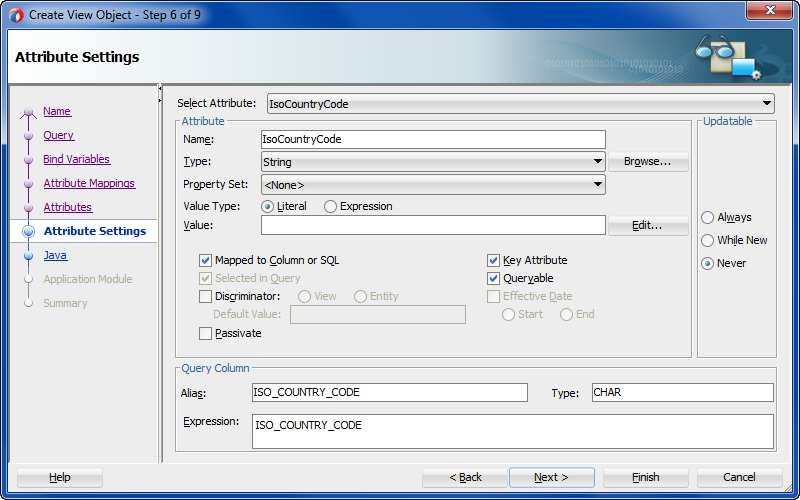Select the Expression value type radio button
The height and width of the screenshot is (500, 800).
[x=330, y=207]
